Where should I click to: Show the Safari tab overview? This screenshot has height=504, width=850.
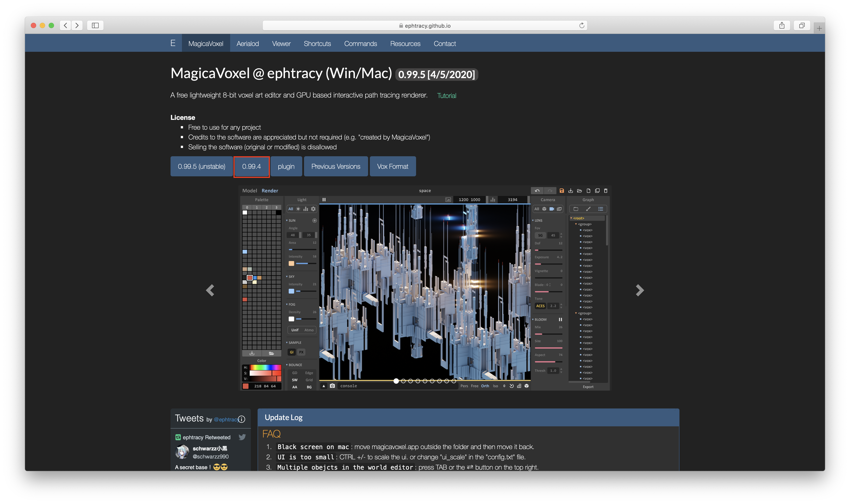click(801, 25)
